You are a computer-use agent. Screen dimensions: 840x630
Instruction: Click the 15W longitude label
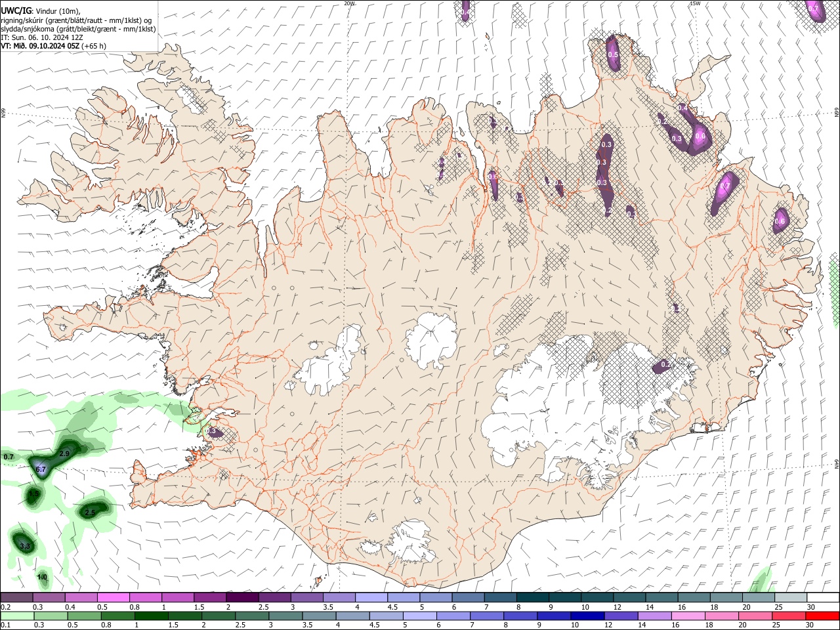pos(695,3)
